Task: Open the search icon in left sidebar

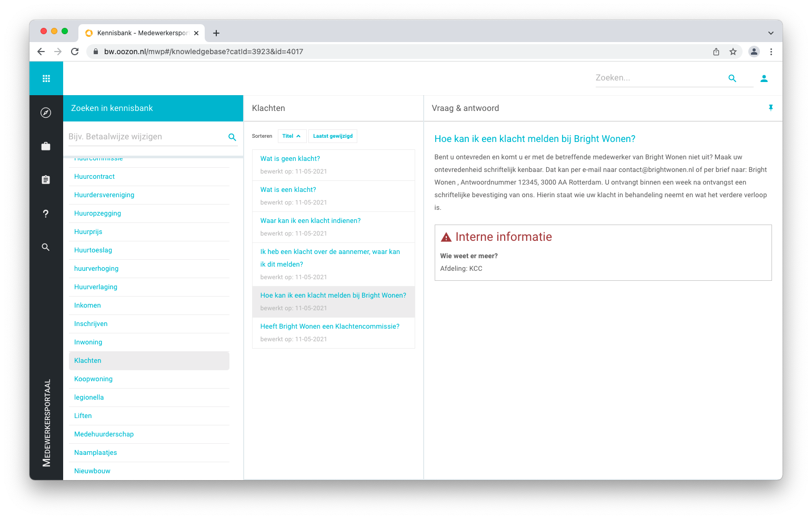Action: [x=46, y=247]
